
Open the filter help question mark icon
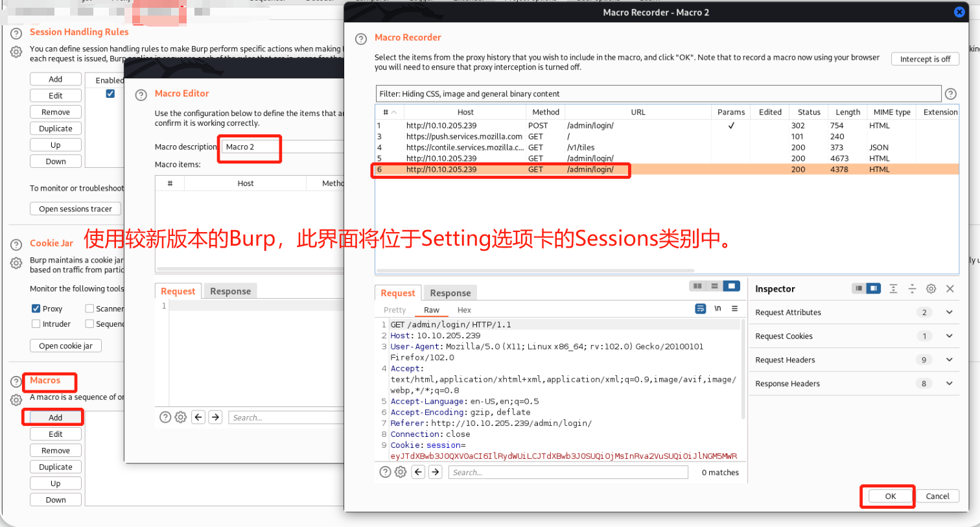pyautogui.click(x=951, y=94)
